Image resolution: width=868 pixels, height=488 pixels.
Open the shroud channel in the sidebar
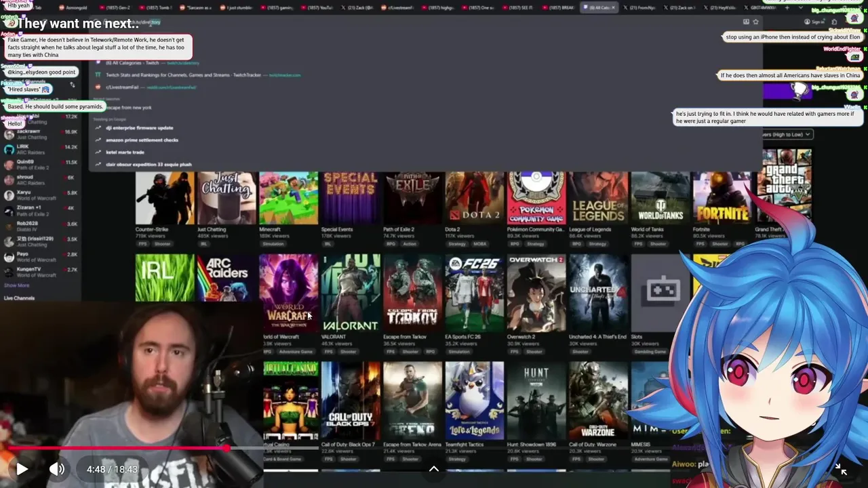tap(41, 180)
